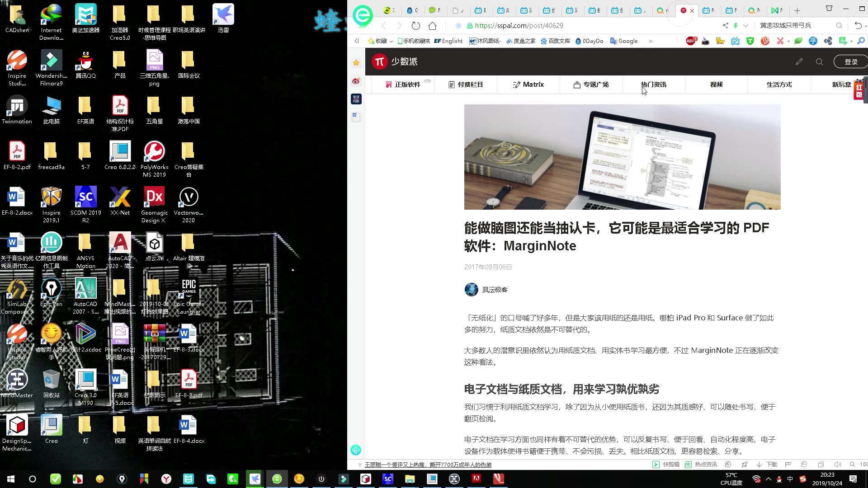Select the Geomagic Design X desktop icon

pyautogui.click(x=154, y=205)
